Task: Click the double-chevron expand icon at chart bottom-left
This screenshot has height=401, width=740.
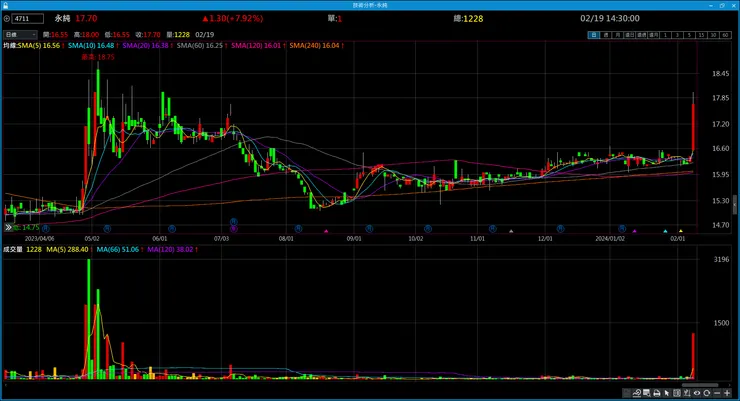Action: point(8,227)
